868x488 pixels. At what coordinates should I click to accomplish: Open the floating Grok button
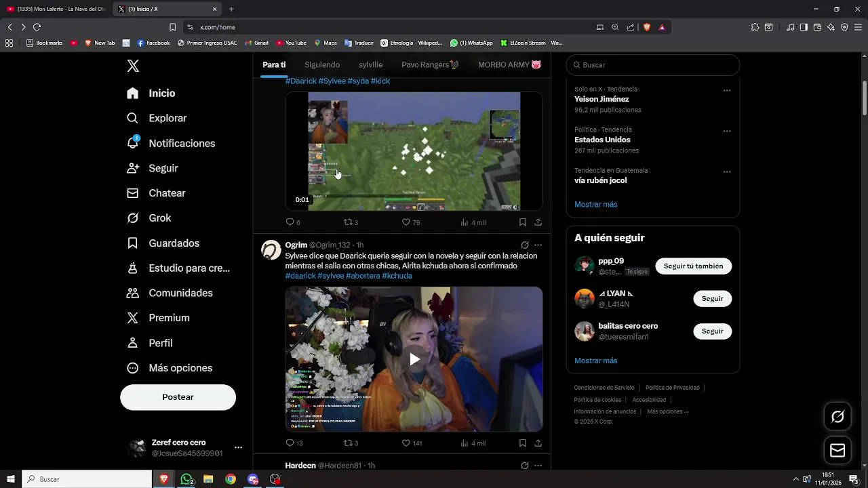(x=837, y=417)
